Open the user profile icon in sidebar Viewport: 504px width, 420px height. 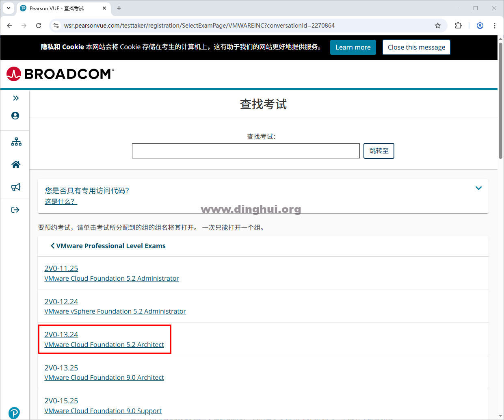click(15, 116)
